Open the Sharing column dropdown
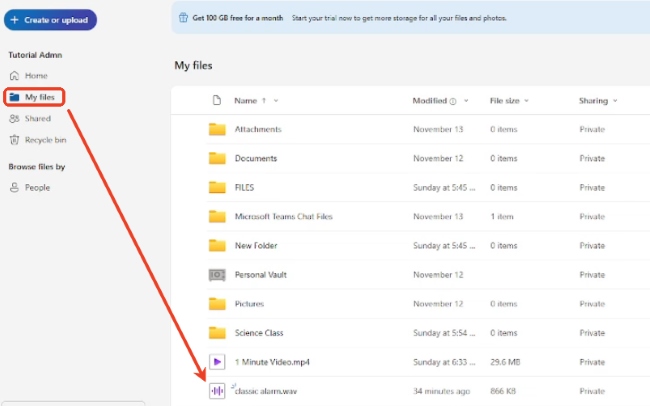The width and height of the screenshot is (650, 406). (615, 101)
